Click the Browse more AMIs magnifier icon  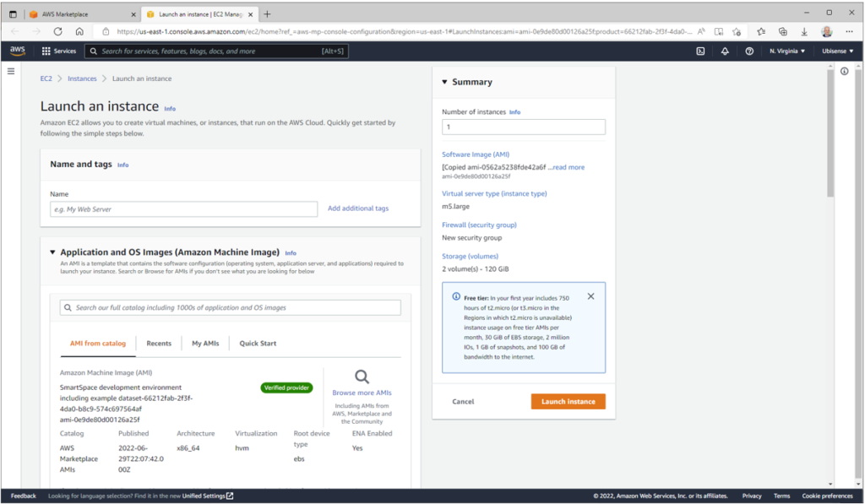click(362, 377)
